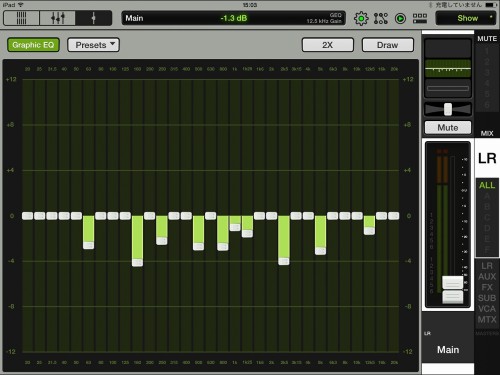500x375 pixels.
Task: Open the Presets dropdown
Action: click(93, 45)
